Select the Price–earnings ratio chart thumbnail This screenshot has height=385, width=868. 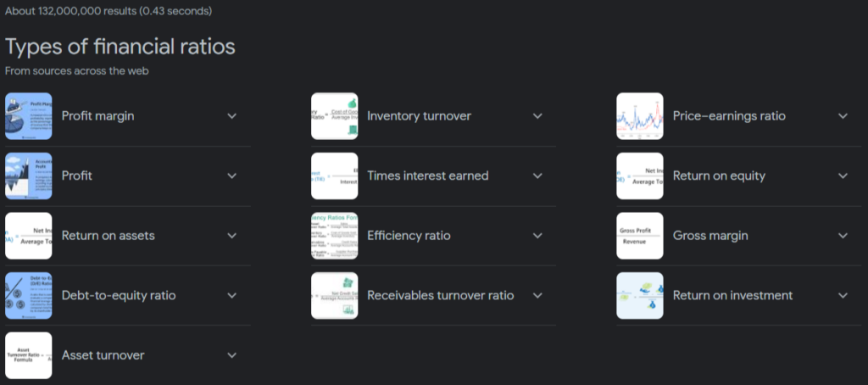(x=640, y=116)
